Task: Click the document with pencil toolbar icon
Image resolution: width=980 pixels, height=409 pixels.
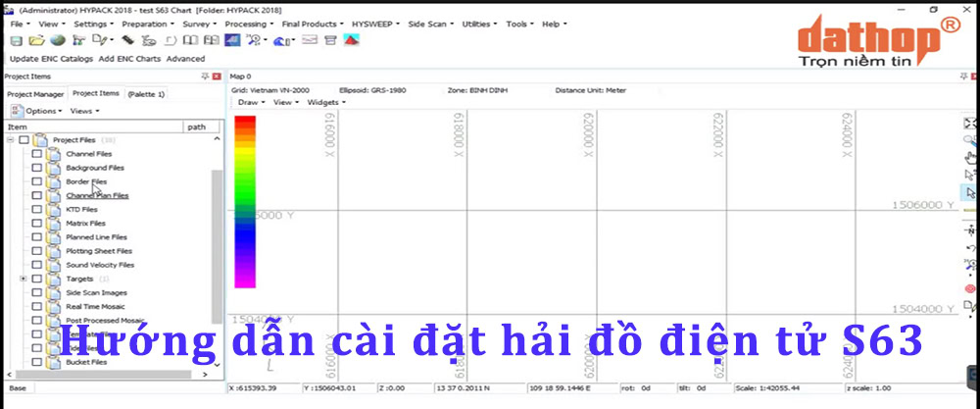Action: (x=100, y=40)
